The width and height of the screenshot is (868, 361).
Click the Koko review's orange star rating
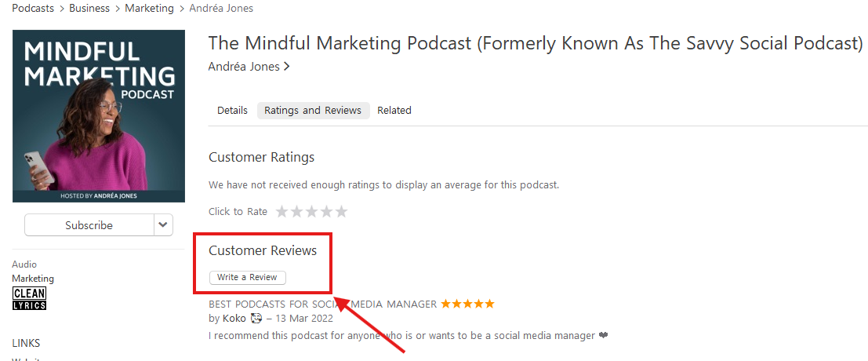pos(467,304)
